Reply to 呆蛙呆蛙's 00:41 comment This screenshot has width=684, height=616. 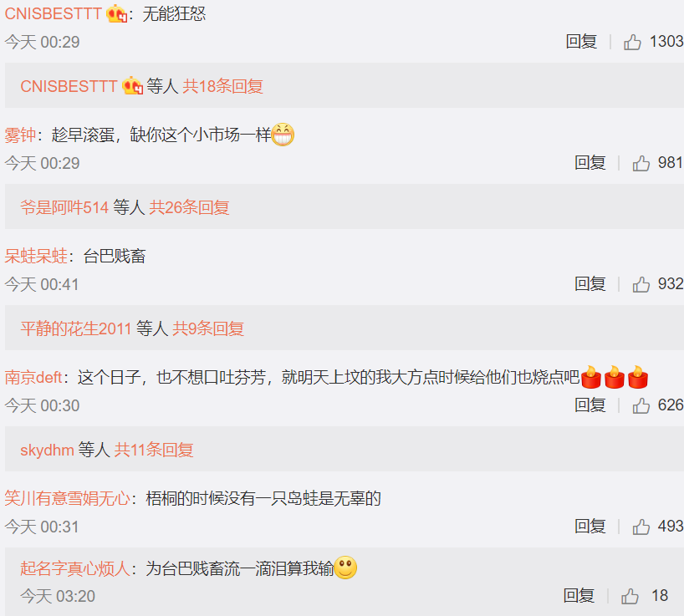tap(590, 284)
